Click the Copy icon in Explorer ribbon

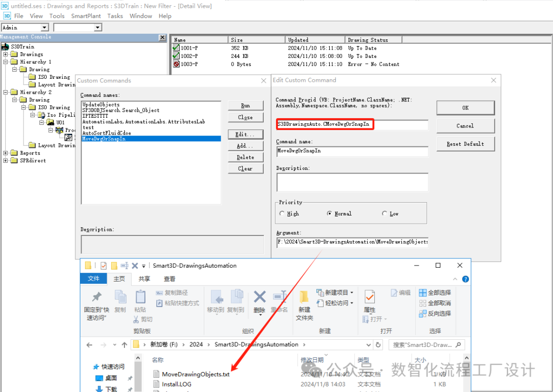(120, 297)
